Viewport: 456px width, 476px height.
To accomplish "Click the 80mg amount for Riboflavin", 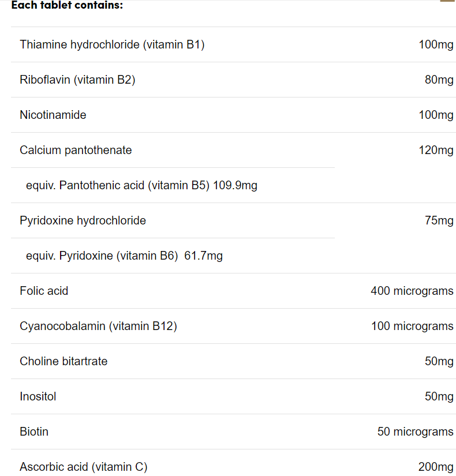I will [439, 80].
